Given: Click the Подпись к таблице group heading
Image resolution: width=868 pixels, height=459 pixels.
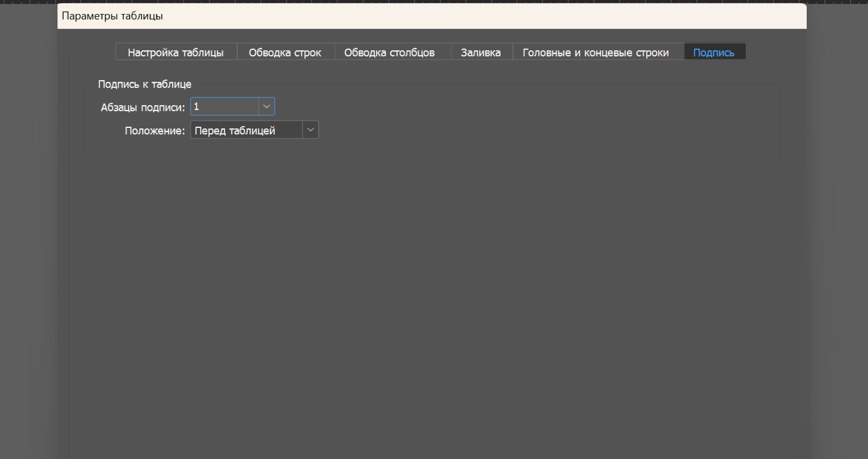Looking at the screenshot, I should (144, 84).
